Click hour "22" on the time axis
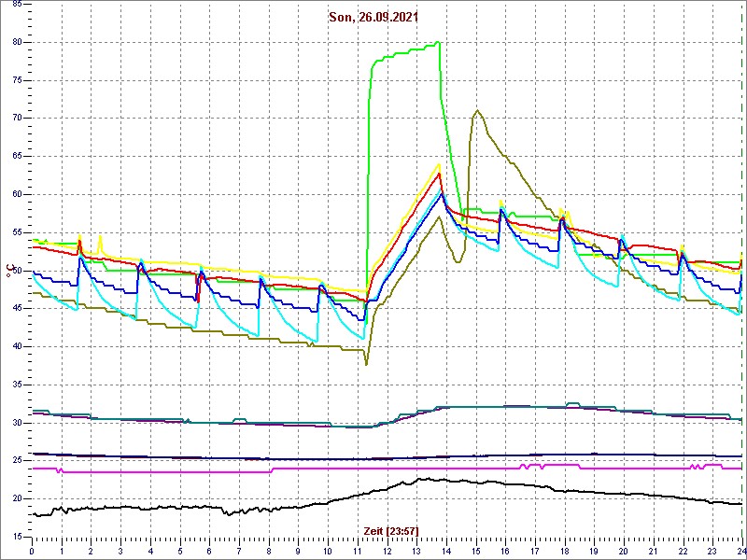 pos(684,552)
